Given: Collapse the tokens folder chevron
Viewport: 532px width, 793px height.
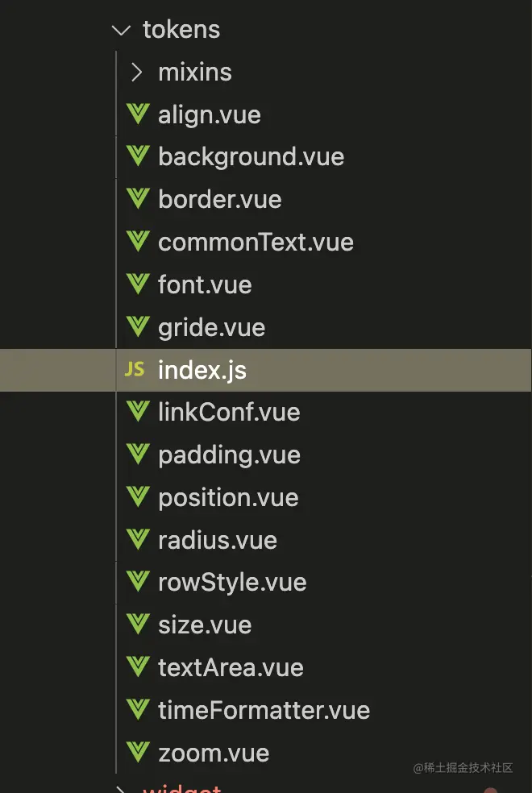Looking at the screenshot, I should click(x=122, y=31).
